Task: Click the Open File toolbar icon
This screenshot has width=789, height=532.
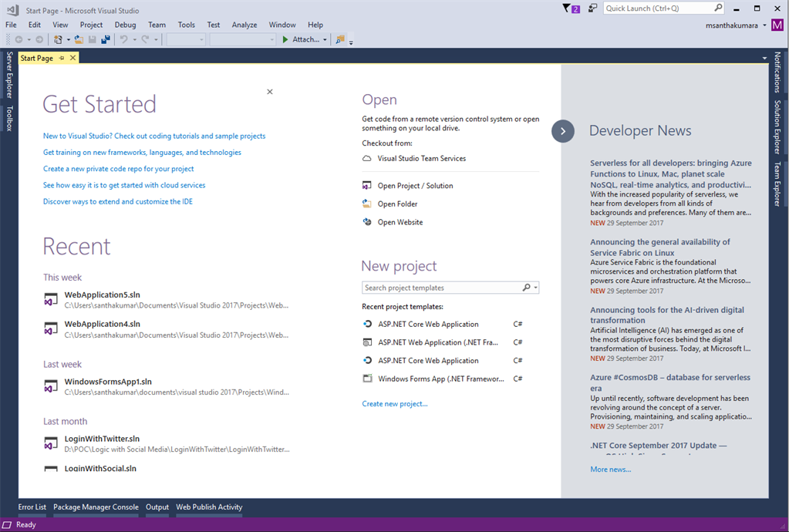Action: (79, 39)
